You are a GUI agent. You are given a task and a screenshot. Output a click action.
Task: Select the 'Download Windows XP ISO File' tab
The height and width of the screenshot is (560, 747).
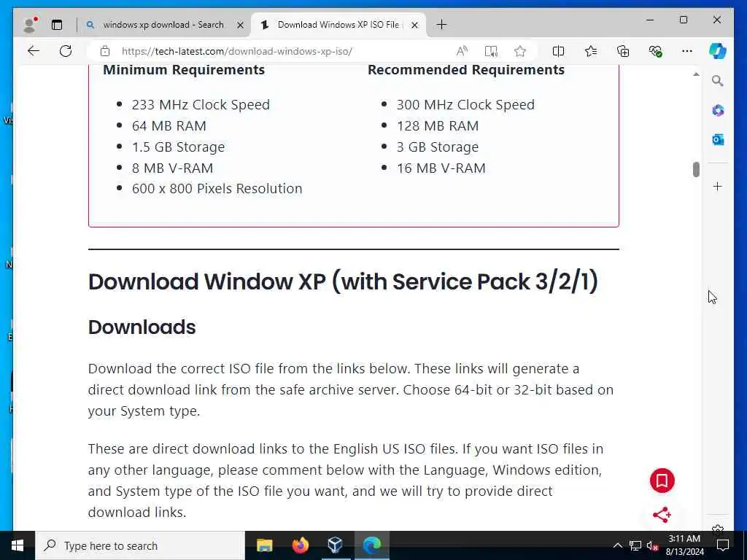click(340, 25)
